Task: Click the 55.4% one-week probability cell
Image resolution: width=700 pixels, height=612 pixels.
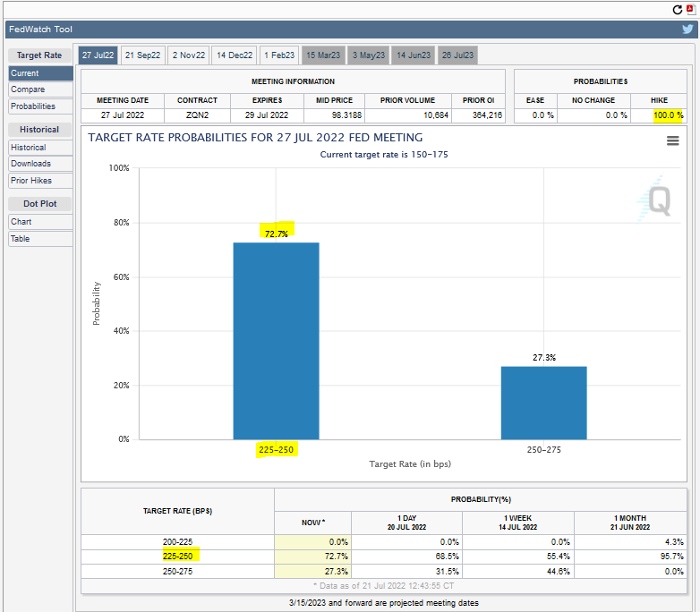Action: click(x=518, y=557)
